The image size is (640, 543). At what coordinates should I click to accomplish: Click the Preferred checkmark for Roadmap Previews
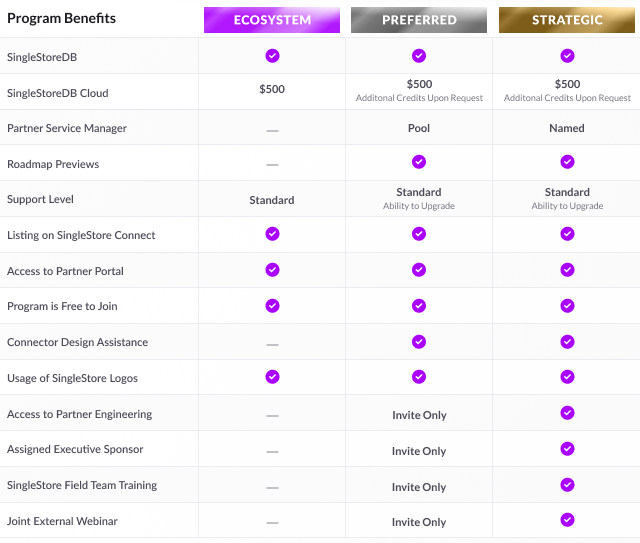point(419,162)
